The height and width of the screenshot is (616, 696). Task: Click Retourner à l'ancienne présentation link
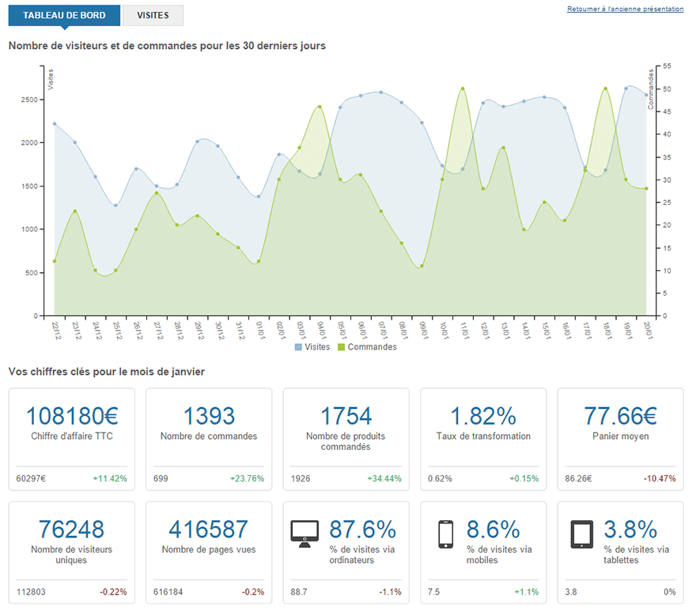[625, 9]
